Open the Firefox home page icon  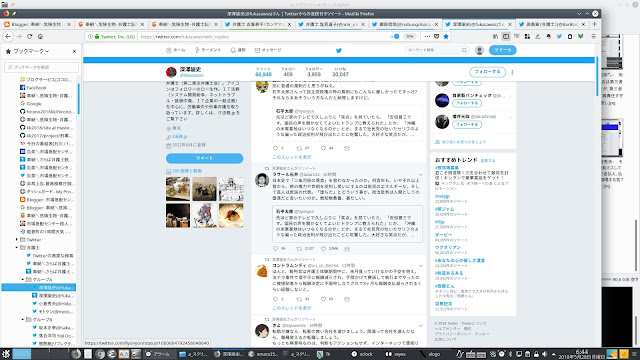point(40,36)
